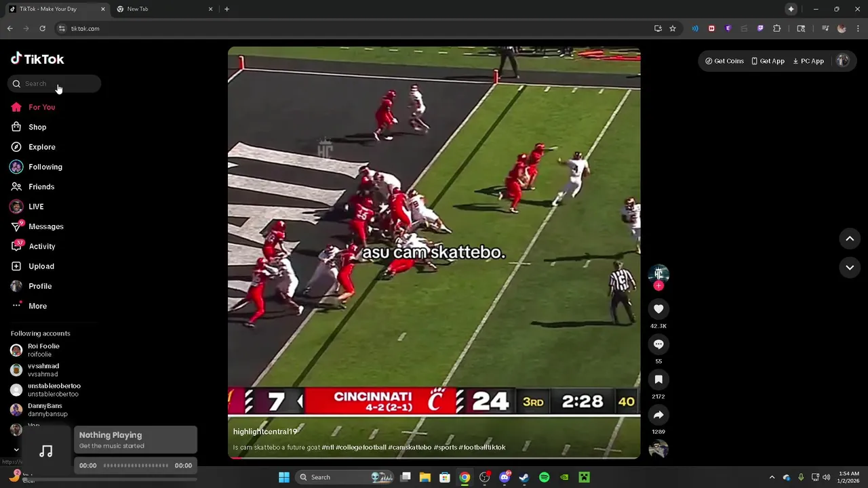Viewport: 868px width, 488px height.
Task: Open the browser Extensions puzzle icon
Action: coord(777,28)
